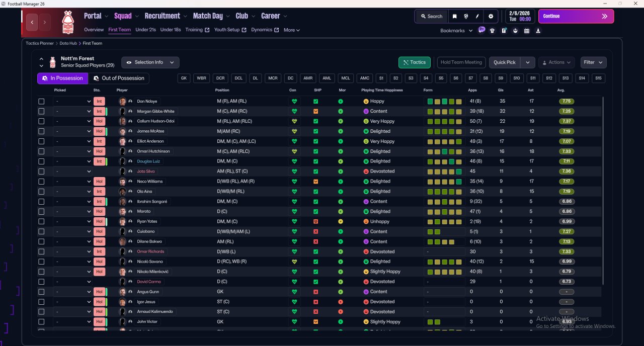Go back using the left navigation arrow
Screen dimensions: 644x346
click(33, 22)
